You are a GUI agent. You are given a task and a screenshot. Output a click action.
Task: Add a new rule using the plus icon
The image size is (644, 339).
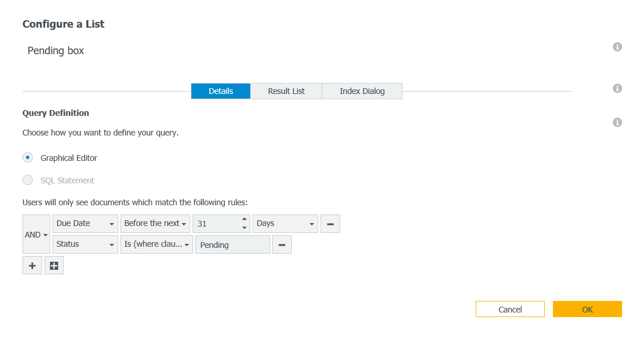32,265
